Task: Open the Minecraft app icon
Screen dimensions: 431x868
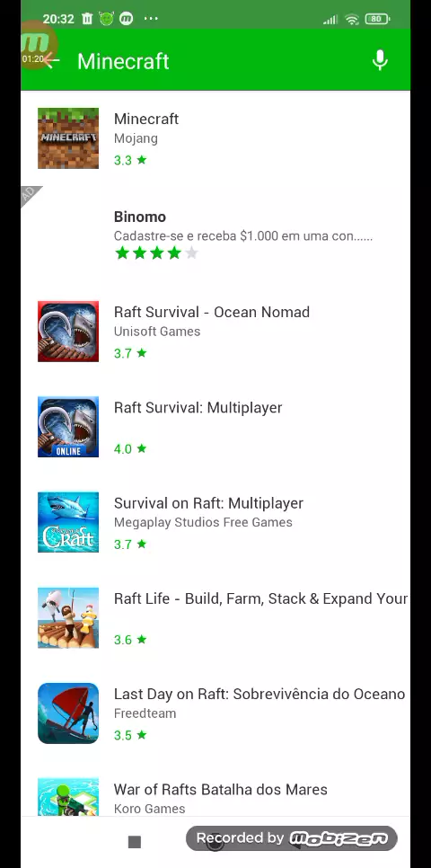Action: click(68, 138)
